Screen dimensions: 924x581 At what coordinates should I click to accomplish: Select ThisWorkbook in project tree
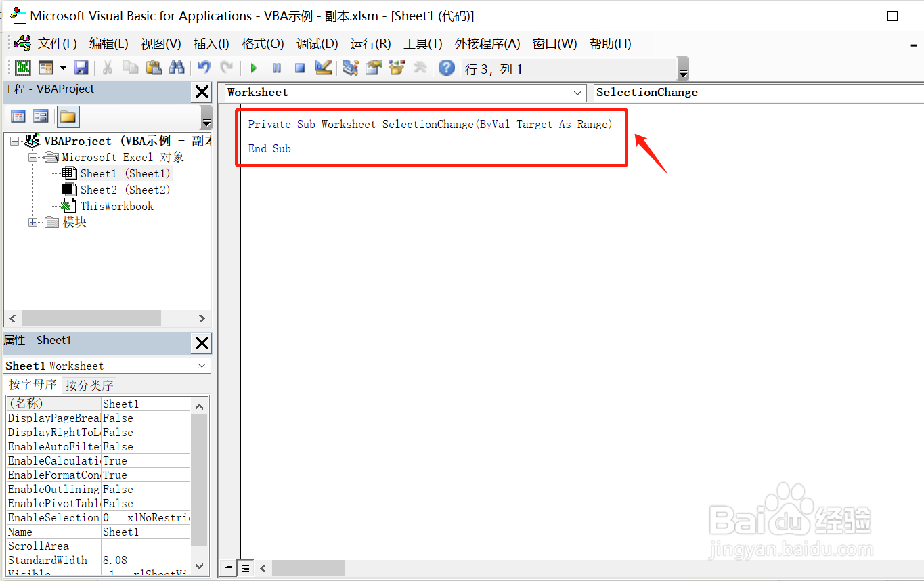pyautogui.click(x=117, y=206)
